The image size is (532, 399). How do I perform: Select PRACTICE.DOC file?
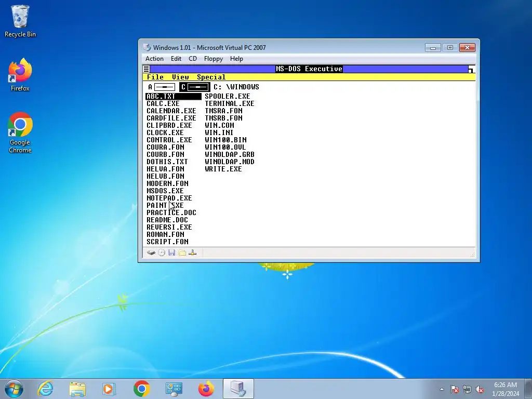(171, 212)
